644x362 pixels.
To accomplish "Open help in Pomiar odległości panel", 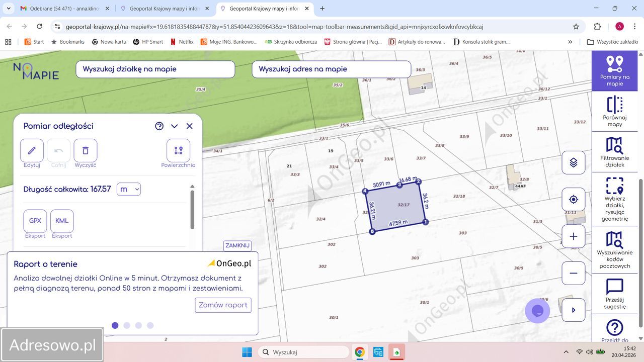I will 159,126.
